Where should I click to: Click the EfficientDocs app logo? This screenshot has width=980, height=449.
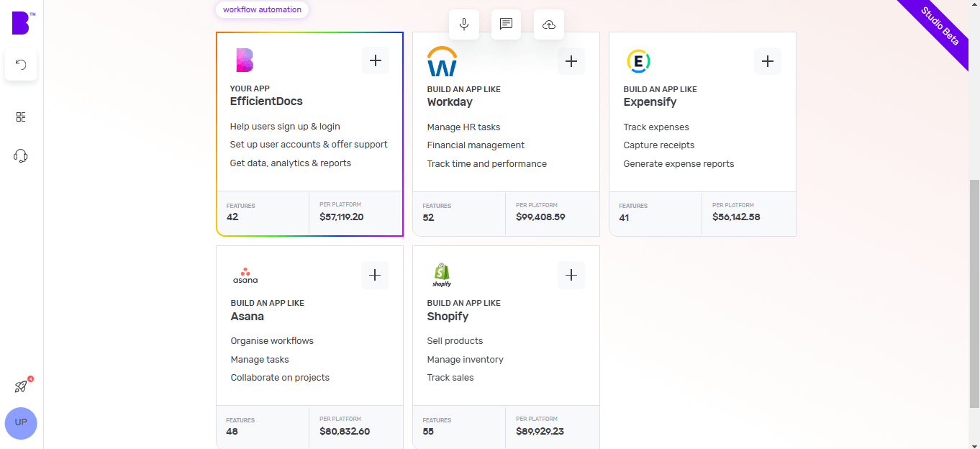[x=245, y=60]
